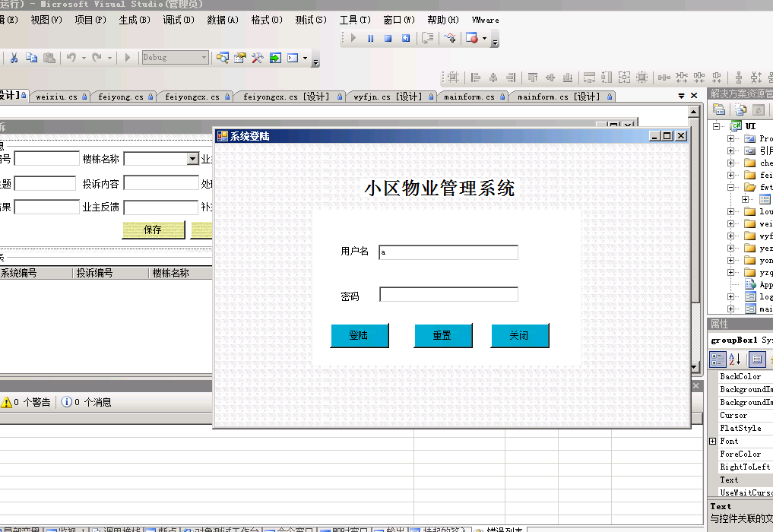Open the Debug configuration dropdown

click(x=205, y=58)
